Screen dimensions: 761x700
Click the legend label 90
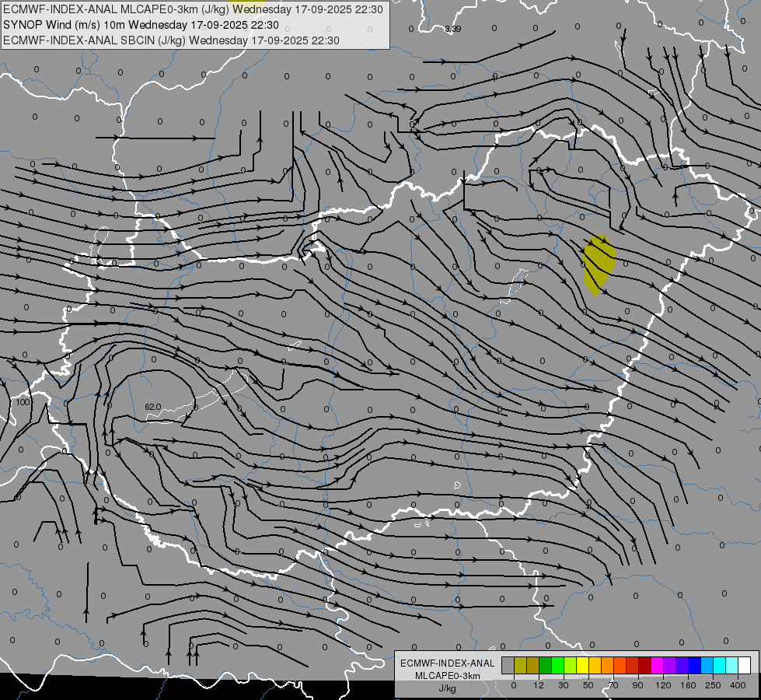(x=637, y=685)
